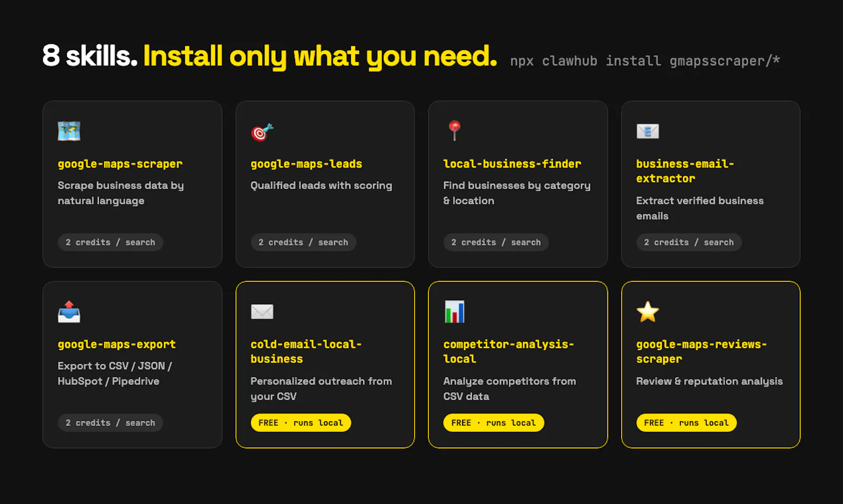Open the competitor-analysis-local skill title

pyautogui.click(x=508, y=351)
